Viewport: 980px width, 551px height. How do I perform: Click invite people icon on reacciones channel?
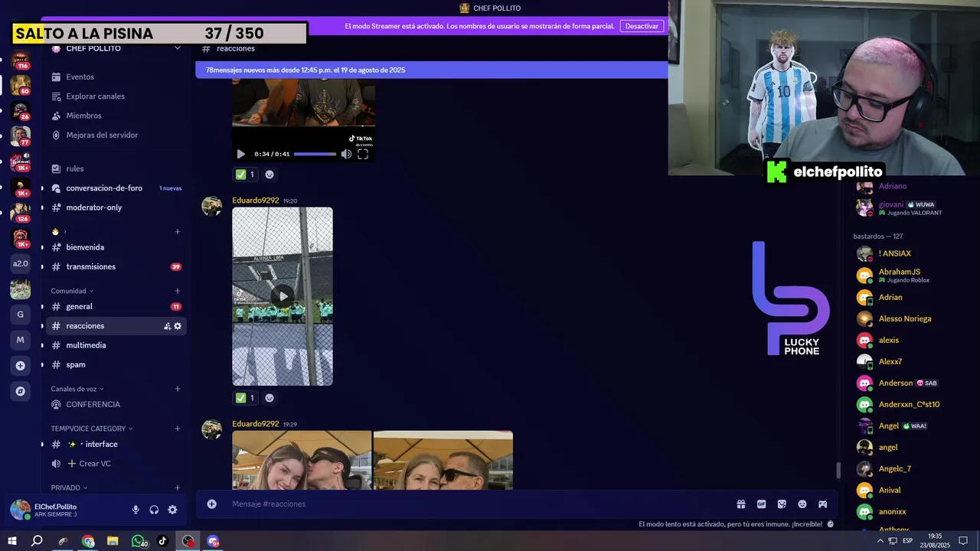(x=167, y=326)
